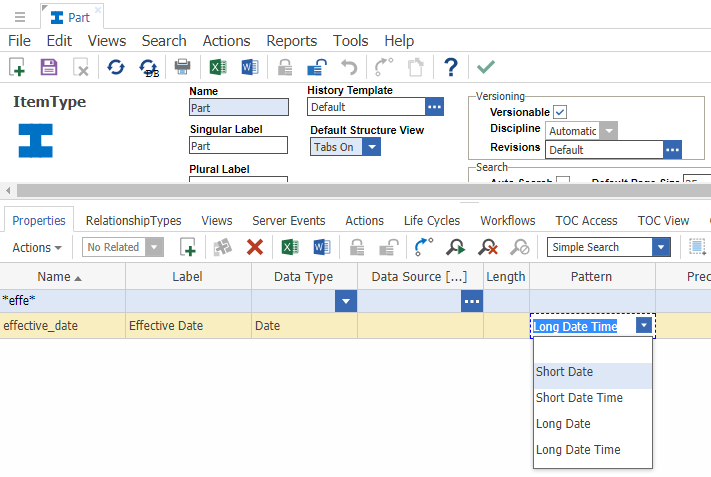Click the Print icon in top toolbar

[182, 67]
